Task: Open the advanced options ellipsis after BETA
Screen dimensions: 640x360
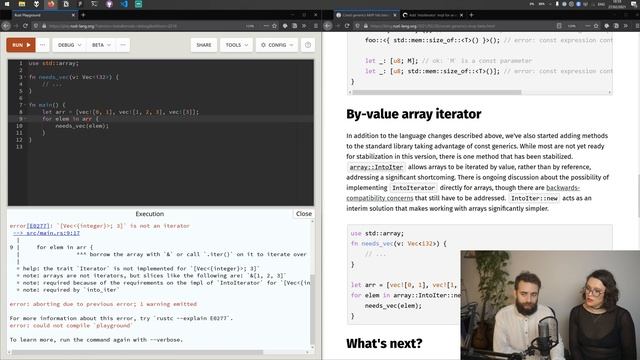Action: coord(123,45)
